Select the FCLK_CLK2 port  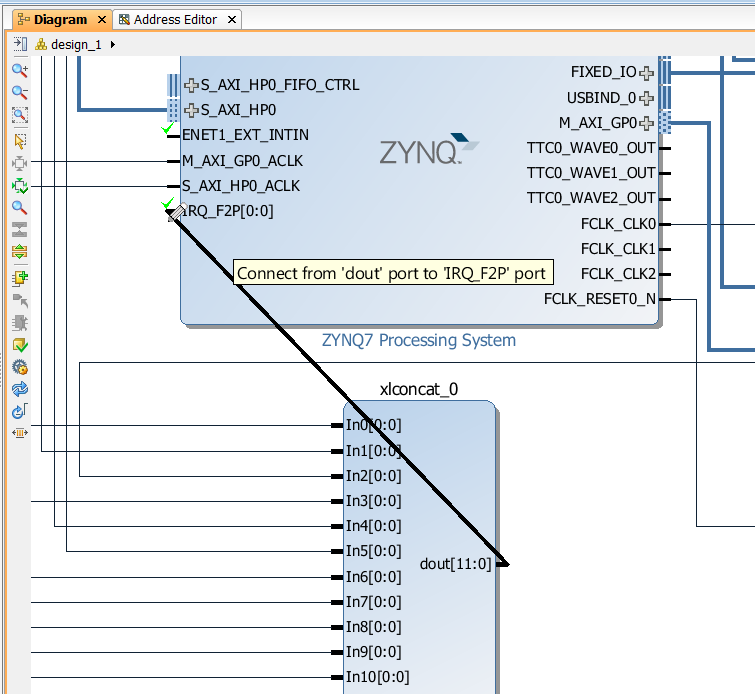point(618,274)
